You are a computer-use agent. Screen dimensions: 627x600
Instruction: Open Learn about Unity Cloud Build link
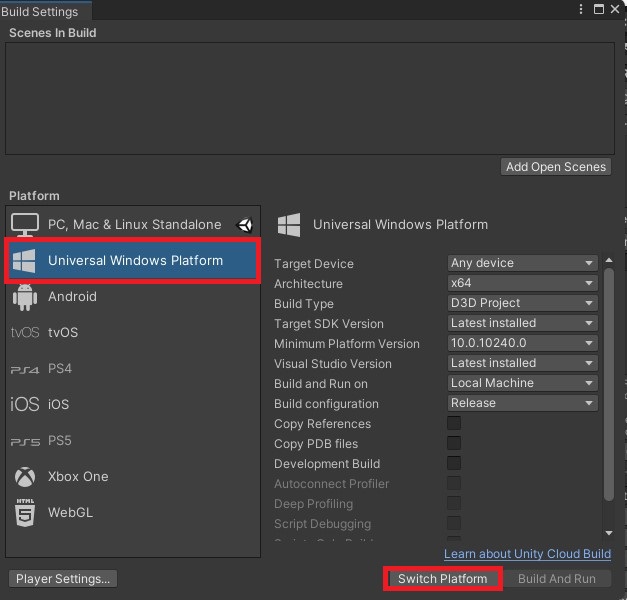coord(527,554)
